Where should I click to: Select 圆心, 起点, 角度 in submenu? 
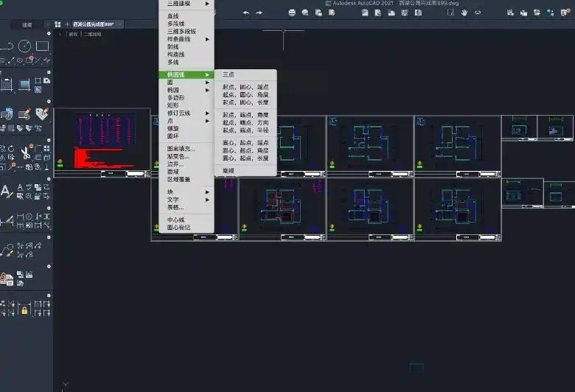click(x=245, y=150)
